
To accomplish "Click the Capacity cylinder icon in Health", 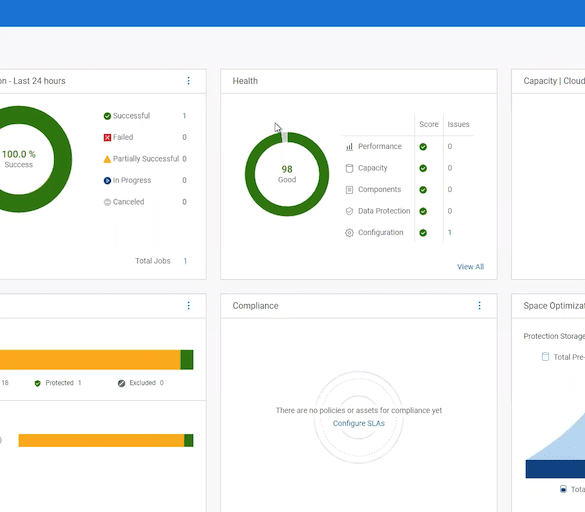I will [x=349, y=168].
